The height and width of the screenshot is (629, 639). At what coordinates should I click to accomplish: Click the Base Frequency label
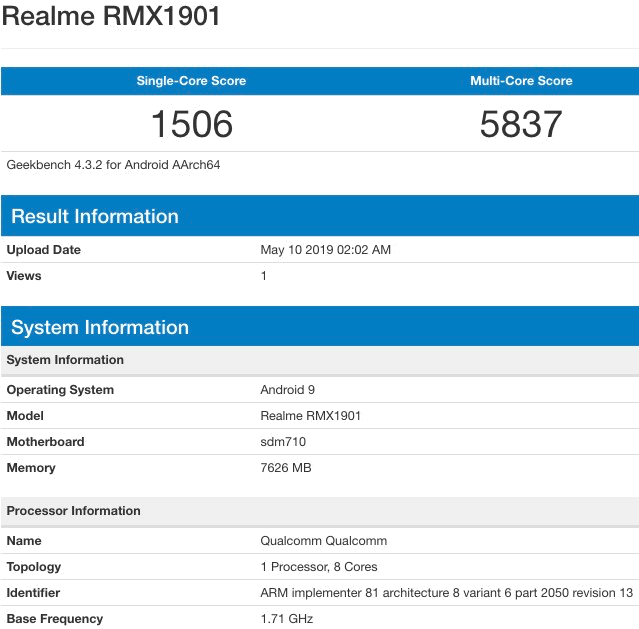click(55, 619)
